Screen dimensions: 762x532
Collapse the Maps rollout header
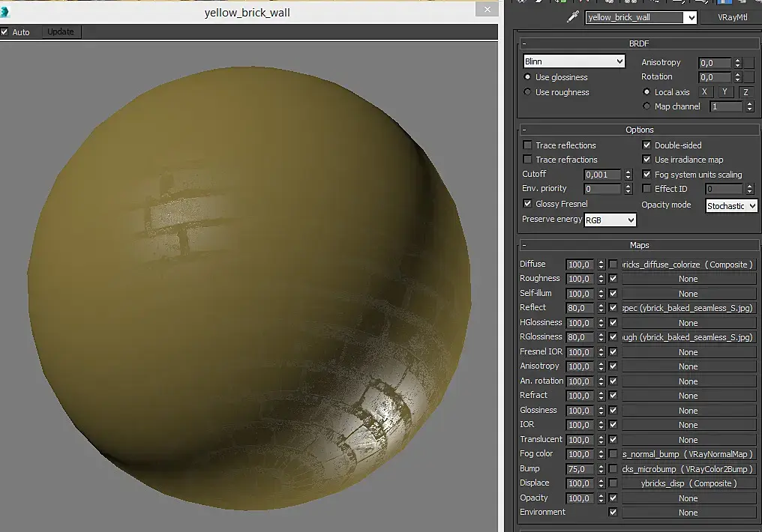639,245
